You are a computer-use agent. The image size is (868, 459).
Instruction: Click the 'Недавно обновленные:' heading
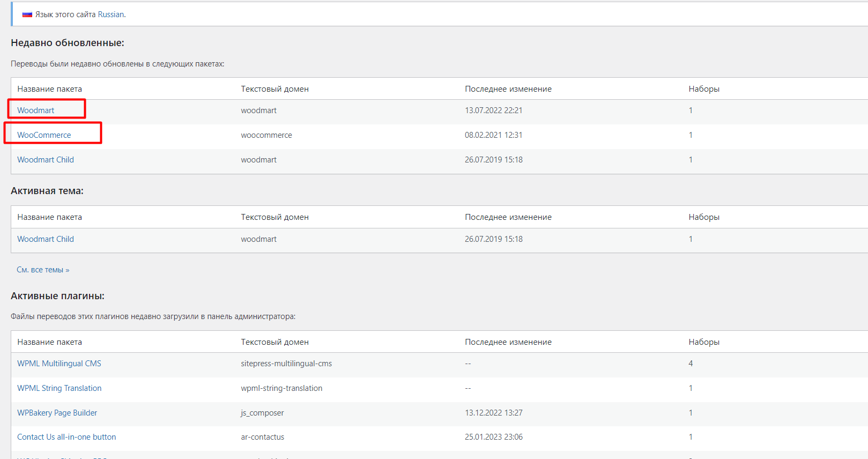pyautogui.click(x=68, y=43)
